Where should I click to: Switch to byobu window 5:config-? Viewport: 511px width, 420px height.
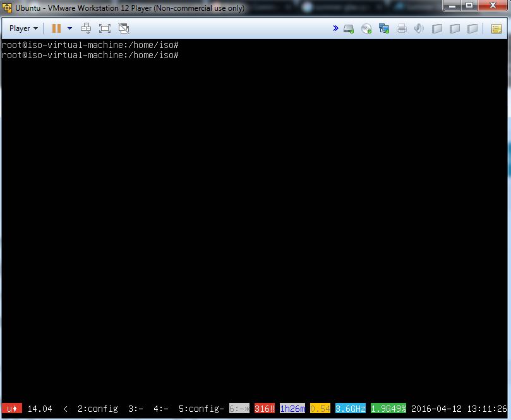coord(201,409)
